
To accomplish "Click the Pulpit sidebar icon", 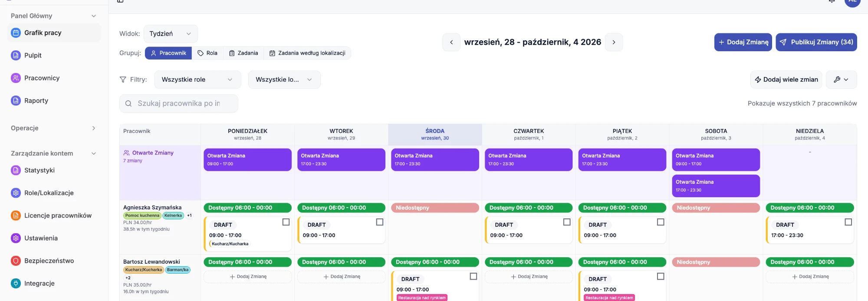I will [x=16, y=56].
